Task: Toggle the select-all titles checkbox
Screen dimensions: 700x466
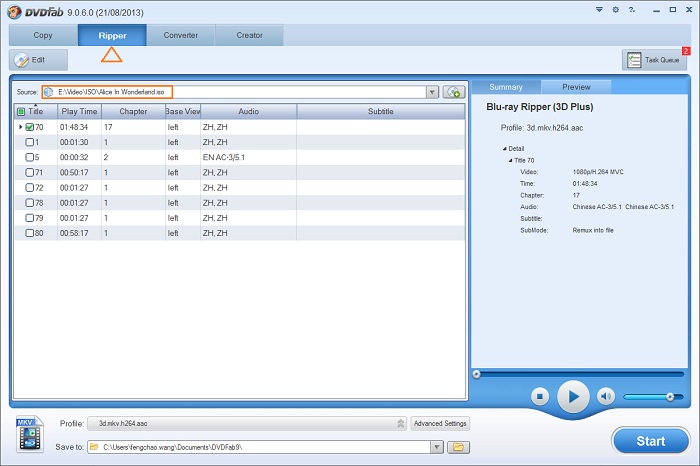Action: point(21,111)
